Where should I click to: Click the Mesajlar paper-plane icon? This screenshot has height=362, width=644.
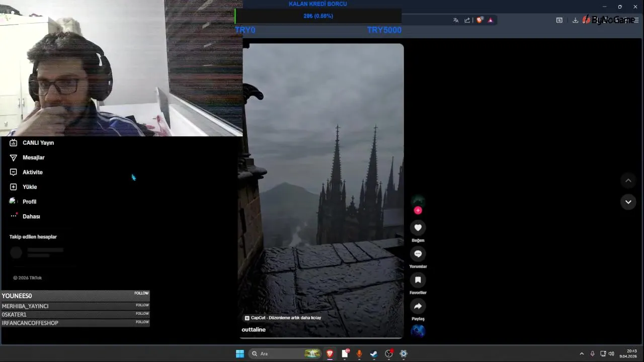[x=14, y=157]
